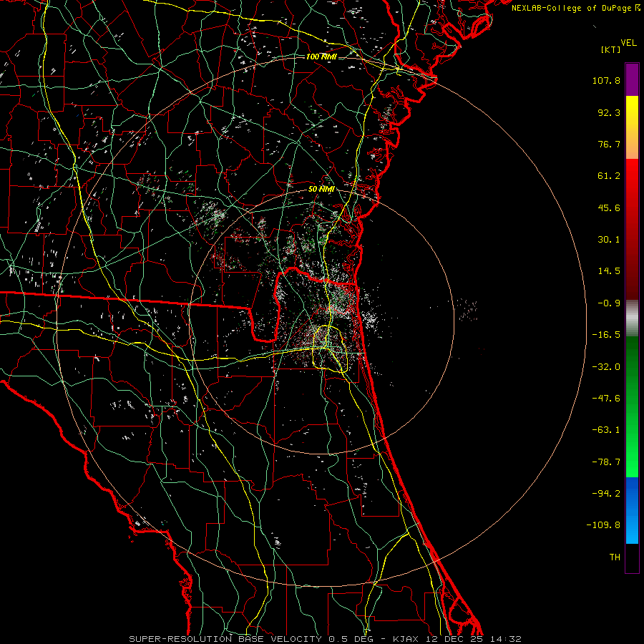Viewport: 644px width, 644px height.
Task: Select the 45.6 scale value
Action: [x=609, y=208]
